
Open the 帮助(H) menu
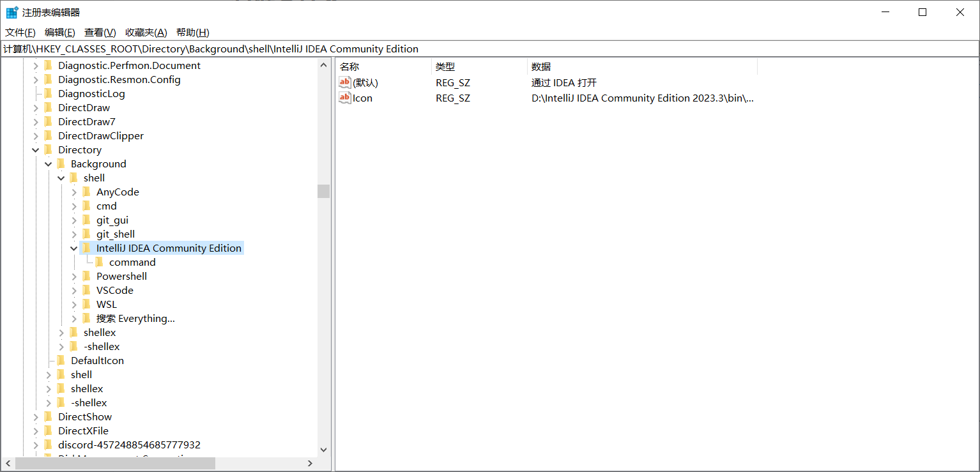[192, 33]
